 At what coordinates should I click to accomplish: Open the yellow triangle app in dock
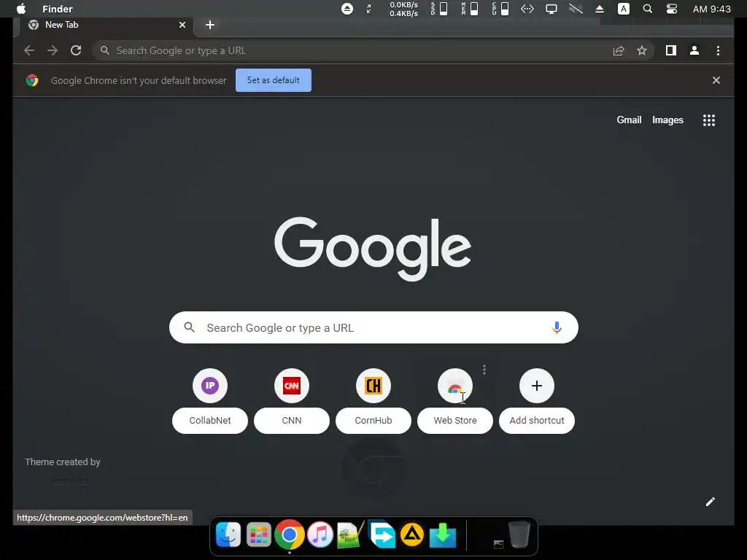pyautogui.click(x=412, y=534)
